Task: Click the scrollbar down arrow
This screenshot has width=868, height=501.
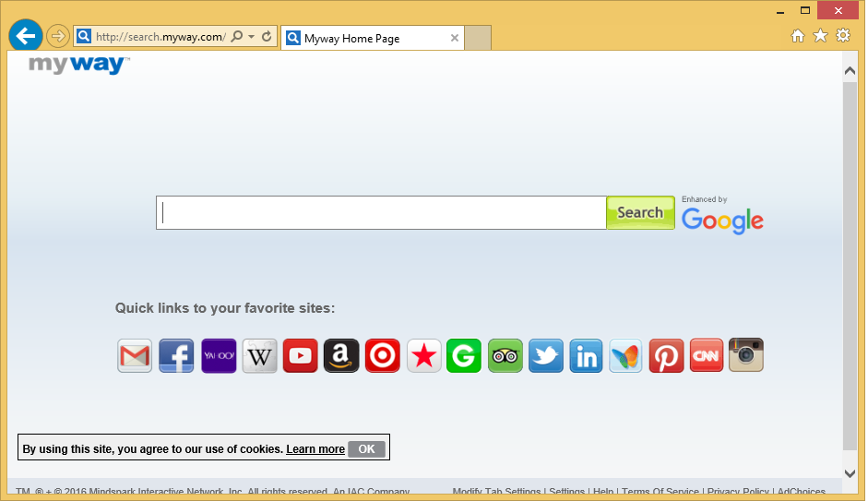Action: point(850,472)
